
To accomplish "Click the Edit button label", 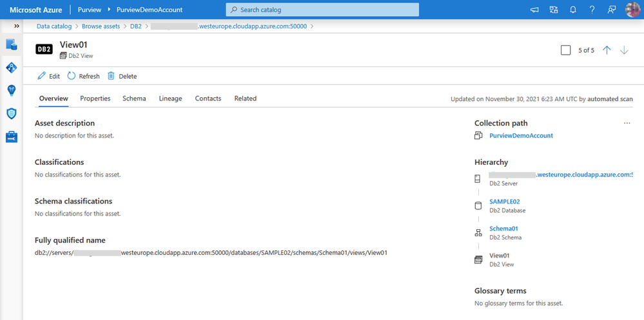I will click(55, 77).
